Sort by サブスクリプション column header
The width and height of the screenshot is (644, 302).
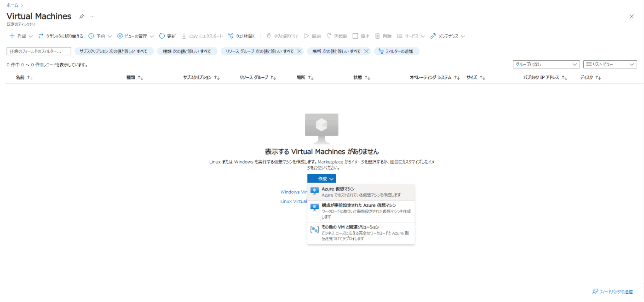click(x=201, y=78)
